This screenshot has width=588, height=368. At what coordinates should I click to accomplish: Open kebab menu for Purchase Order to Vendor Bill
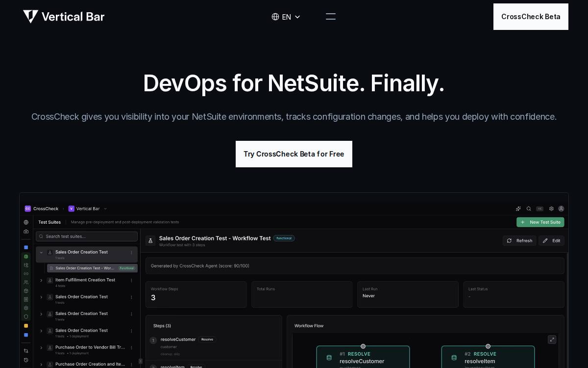(131, 348)
